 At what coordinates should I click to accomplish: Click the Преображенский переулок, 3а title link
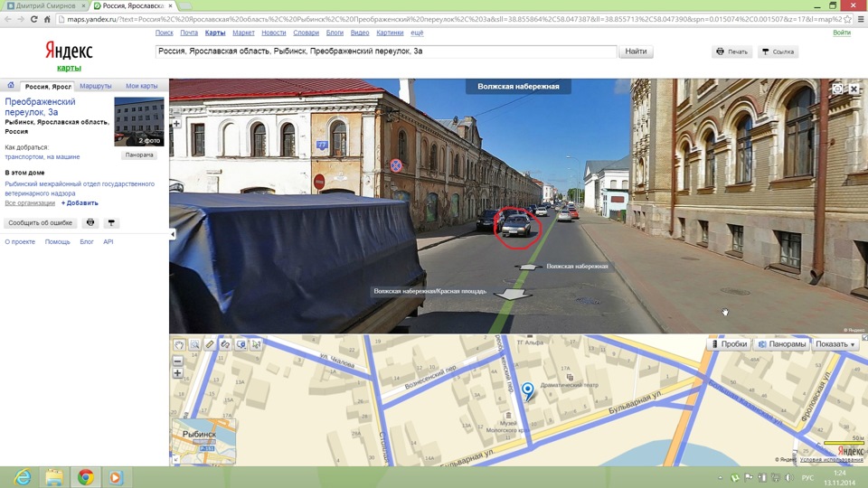coord(40,107)
